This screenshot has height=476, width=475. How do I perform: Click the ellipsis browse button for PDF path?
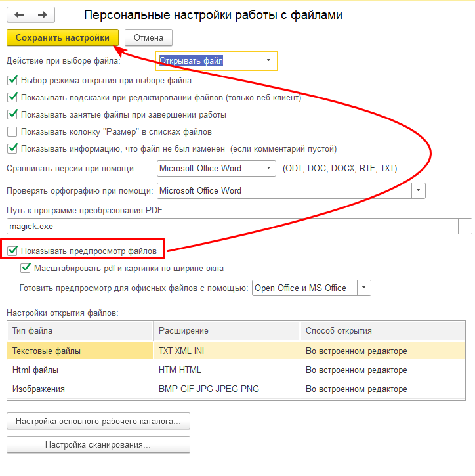pos(465,226)
